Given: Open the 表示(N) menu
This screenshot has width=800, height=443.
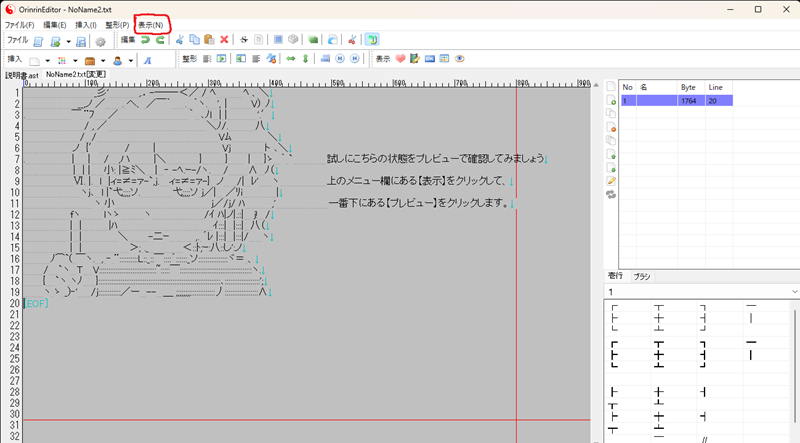Looking at the screenshot, I should pyautogui.click(x=152, y=24).
